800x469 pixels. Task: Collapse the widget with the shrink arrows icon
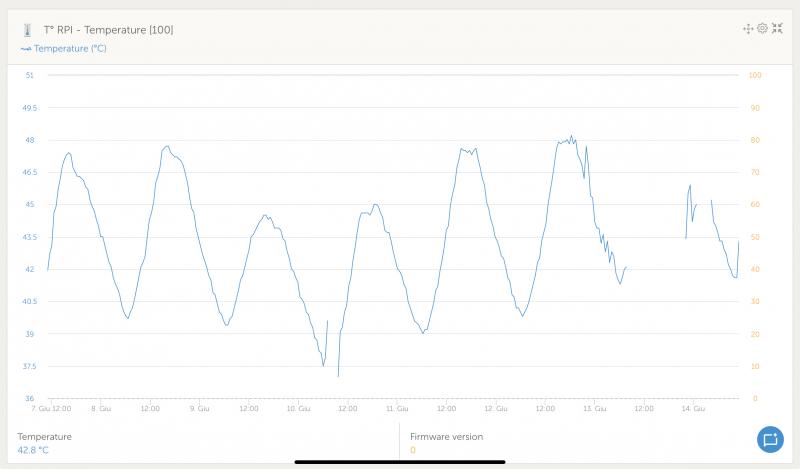click(x=777, y=29)
